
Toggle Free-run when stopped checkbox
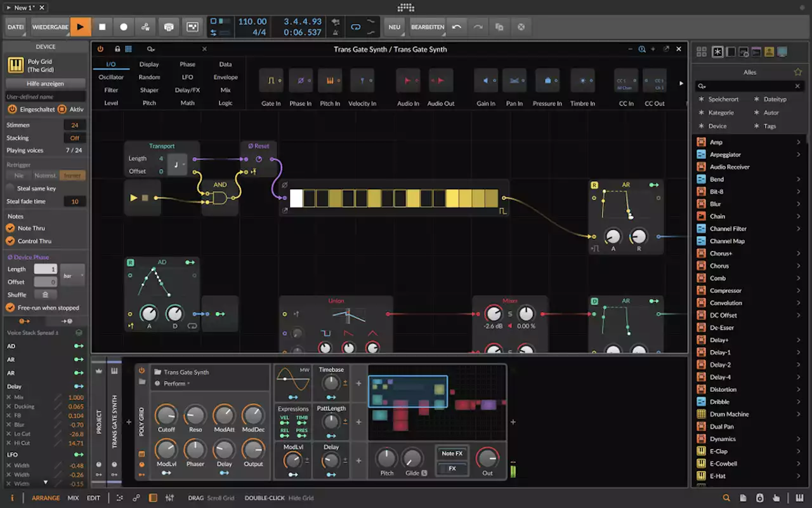tap(10, 308)
